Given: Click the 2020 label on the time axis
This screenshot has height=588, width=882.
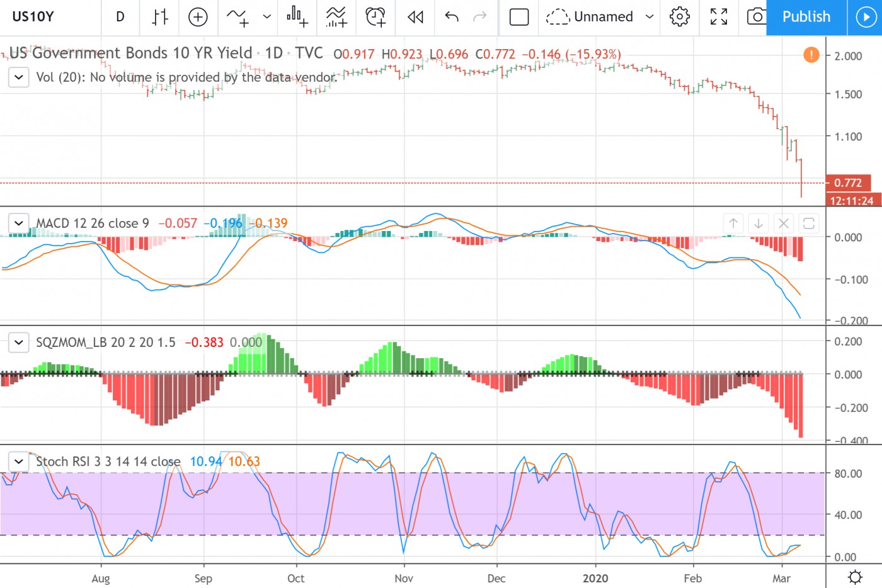Looking at the screenshot, I should [595, 579].
